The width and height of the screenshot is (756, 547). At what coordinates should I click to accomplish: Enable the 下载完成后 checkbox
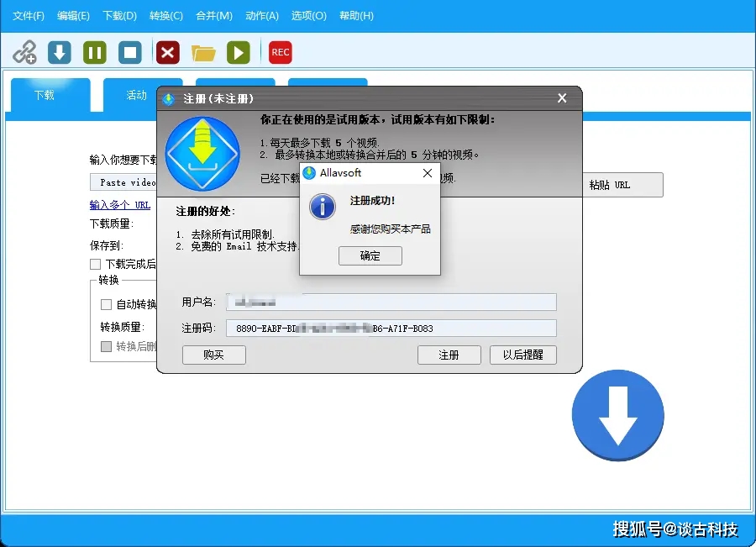pyautogui.click(x=97, y=264)
